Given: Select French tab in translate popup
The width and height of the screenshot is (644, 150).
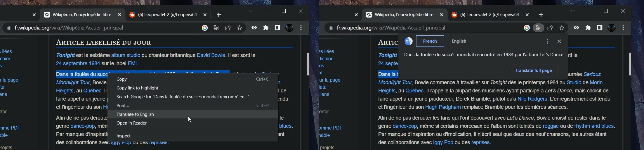Looking at the screenshot, I should tap(430, 41).
